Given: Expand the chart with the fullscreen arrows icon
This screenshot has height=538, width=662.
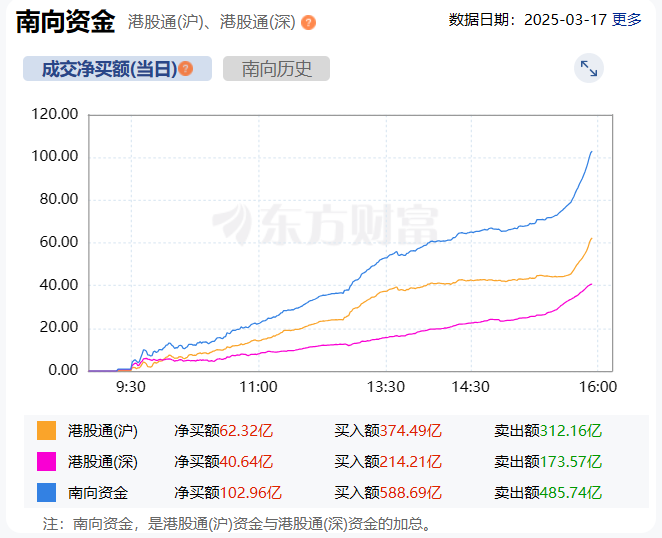Looking at the screenshot, I should 589,68.
